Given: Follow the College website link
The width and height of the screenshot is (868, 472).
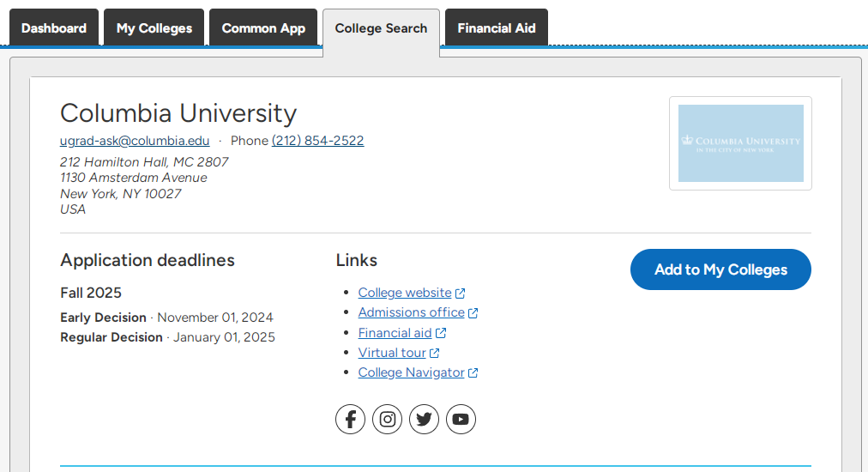Looking at the screenshot, I should (x=405, y=293).
